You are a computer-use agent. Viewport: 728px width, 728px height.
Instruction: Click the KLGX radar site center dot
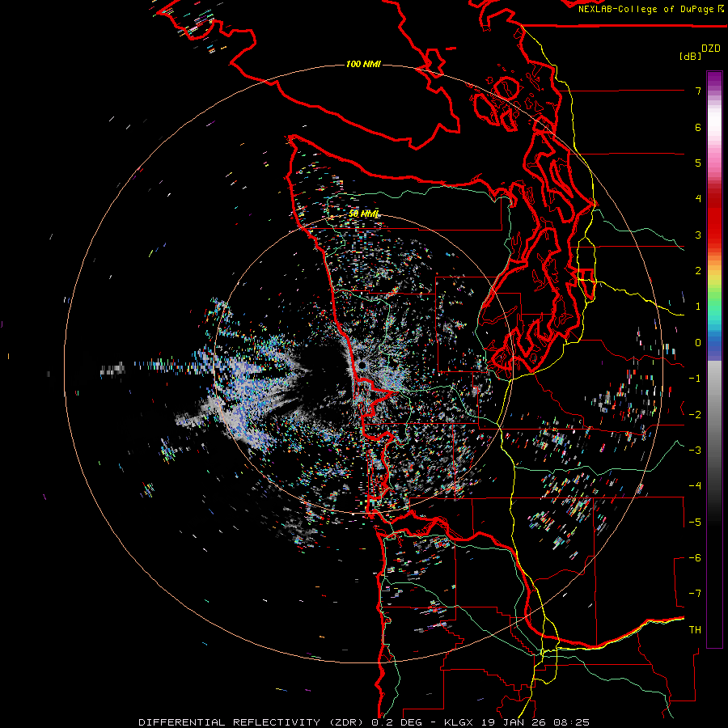362,366
